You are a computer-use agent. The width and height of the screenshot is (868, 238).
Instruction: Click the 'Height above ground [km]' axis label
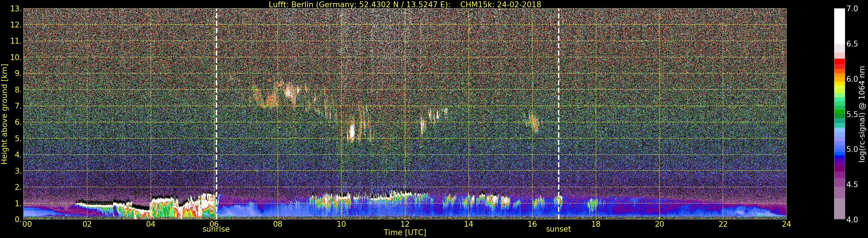pos(4,114)
